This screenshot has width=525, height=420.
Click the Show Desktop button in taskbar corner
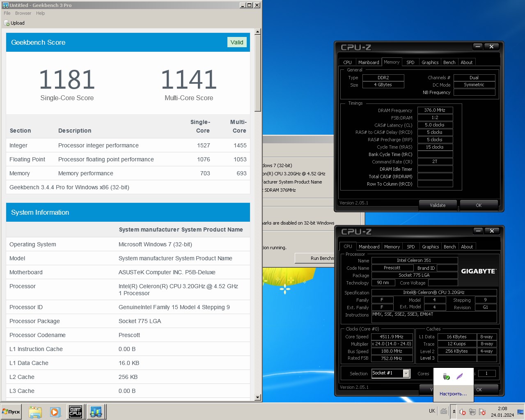tap(520, 411)
